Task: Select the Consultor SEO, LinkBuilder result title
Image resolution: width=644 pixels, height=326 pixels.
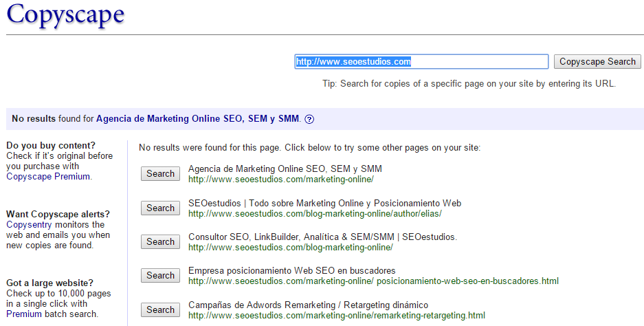Action: click(x=322, y=237)
